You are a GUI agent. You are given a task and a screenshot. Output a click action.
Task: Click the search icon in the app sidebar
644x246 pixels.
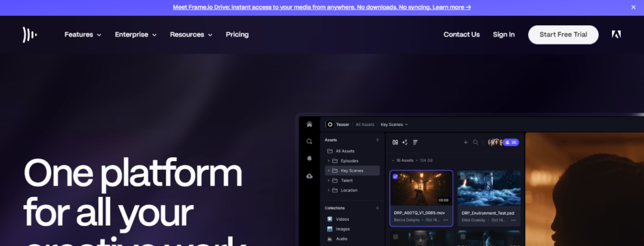(x=309, y=142)
